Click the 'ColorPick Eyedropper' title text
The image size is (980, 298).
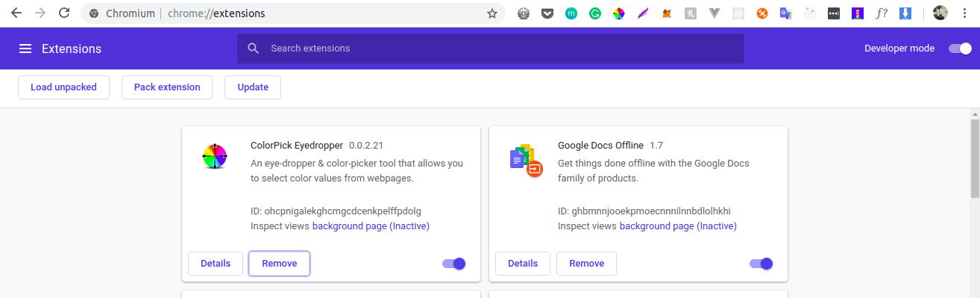coord(297,145)
